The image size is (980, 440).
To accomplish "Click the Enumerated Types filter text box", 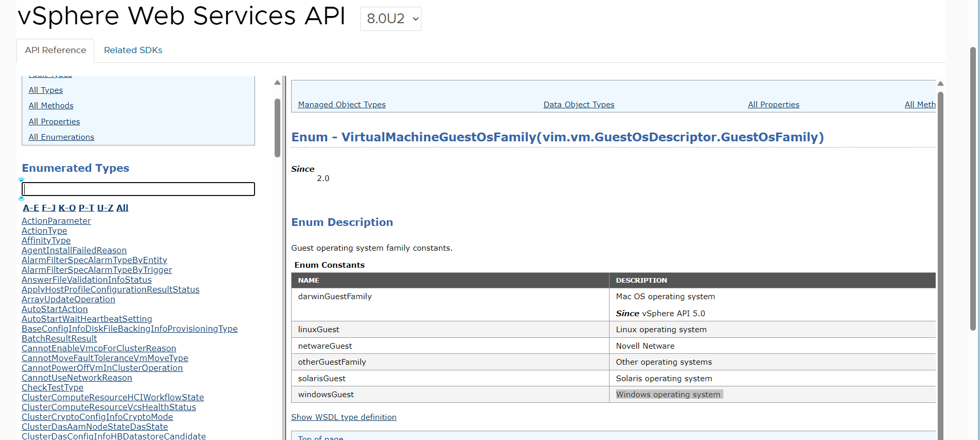I will (138, 189).
